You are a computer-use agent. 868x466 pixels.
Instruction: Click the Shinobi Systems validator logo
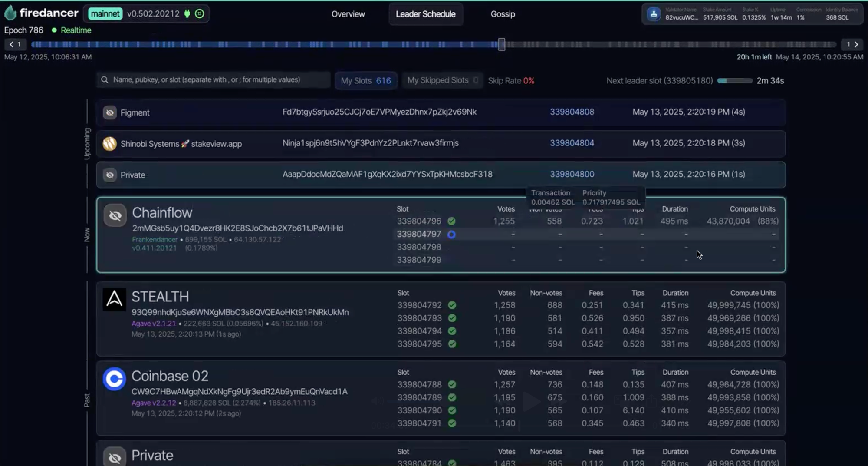coord(110,143)
